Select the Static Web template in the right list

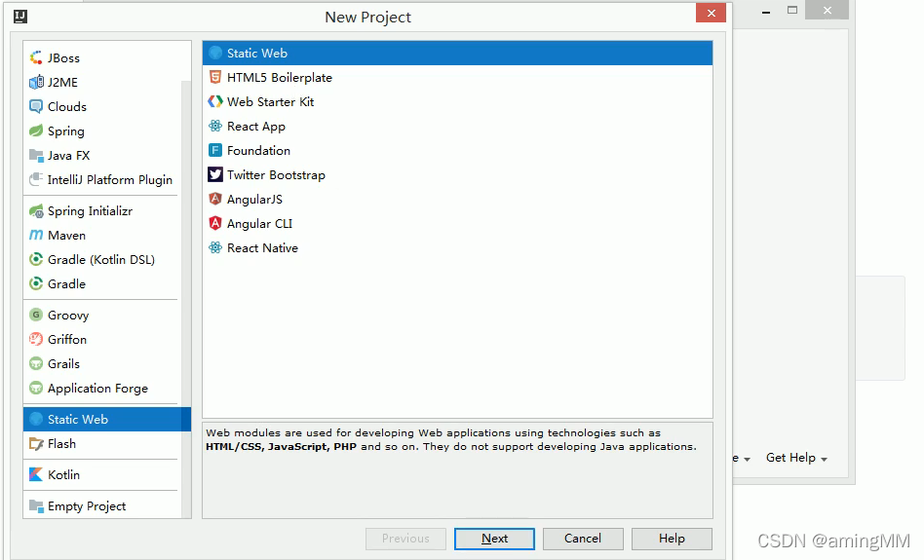(x=457, y=53)
